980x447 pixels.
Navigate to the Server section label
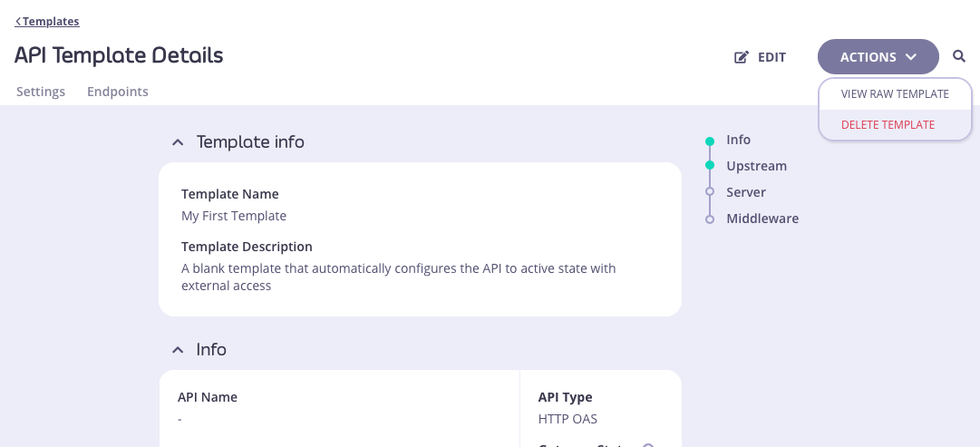(746, 192)
